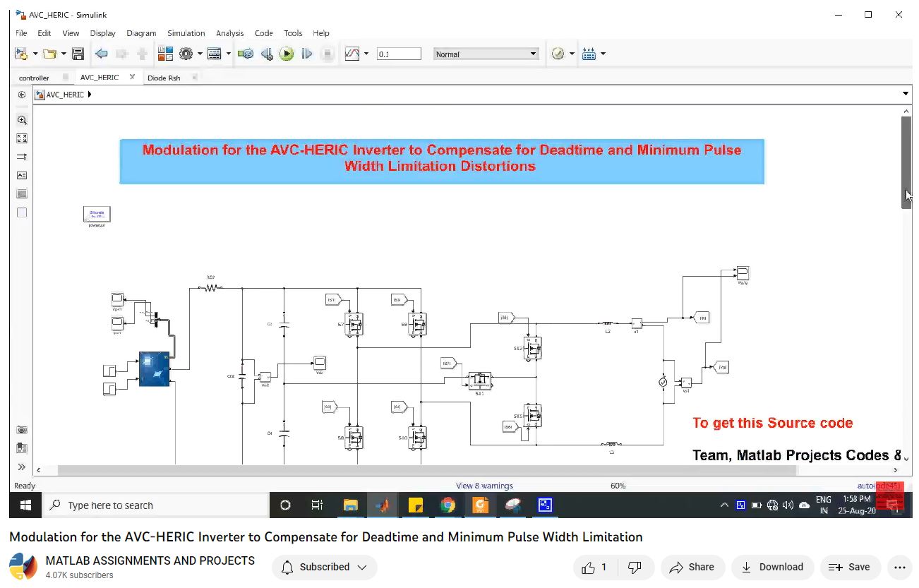Click the New Model toolbar icon

pyautogui.click(x=20, y=54)
